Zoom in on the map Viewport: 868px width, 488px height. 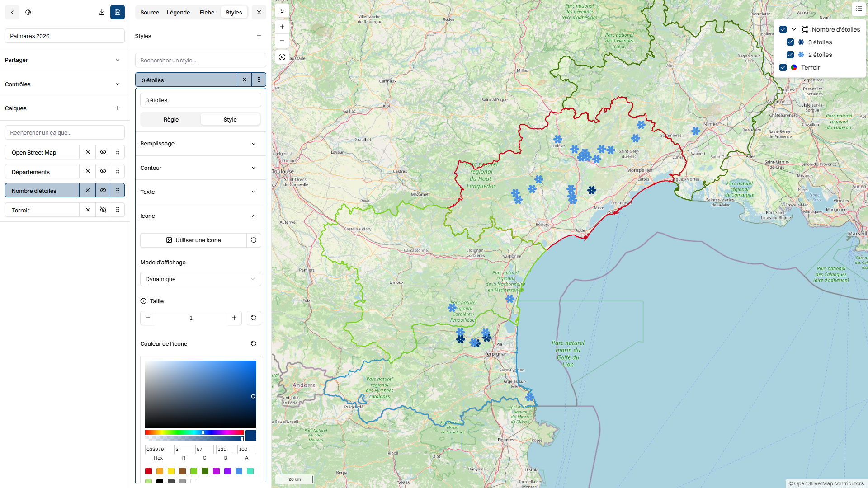coord(282,27)
